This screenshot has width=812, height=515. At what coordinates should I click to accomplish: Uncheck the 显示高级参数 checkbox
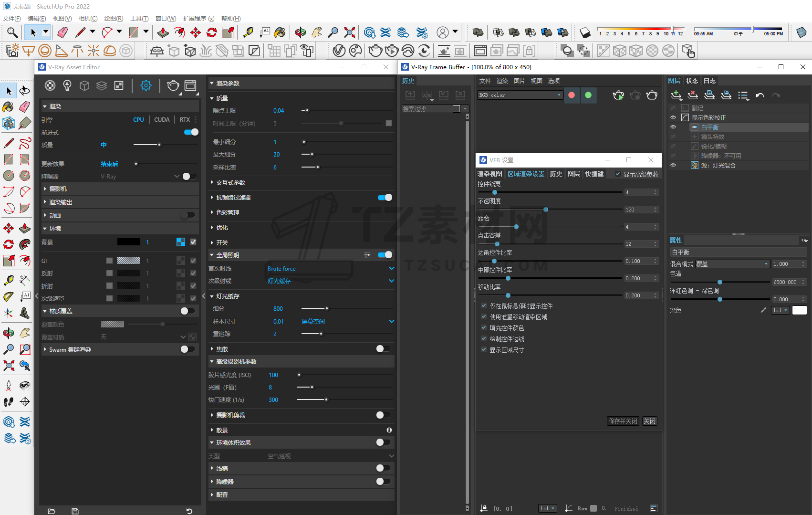(618, 174)
